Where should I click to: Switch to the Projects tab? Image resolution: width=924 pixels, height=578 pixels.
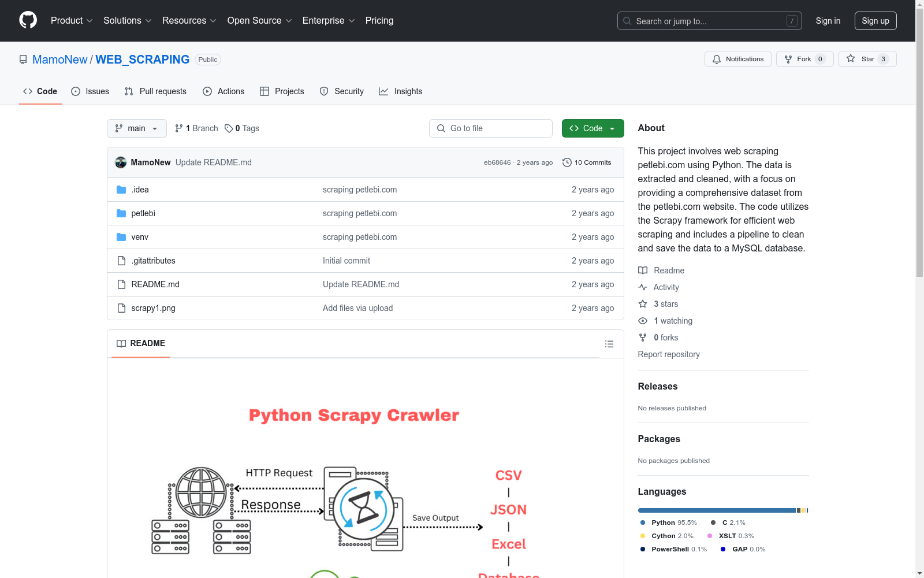pos(282,91)
